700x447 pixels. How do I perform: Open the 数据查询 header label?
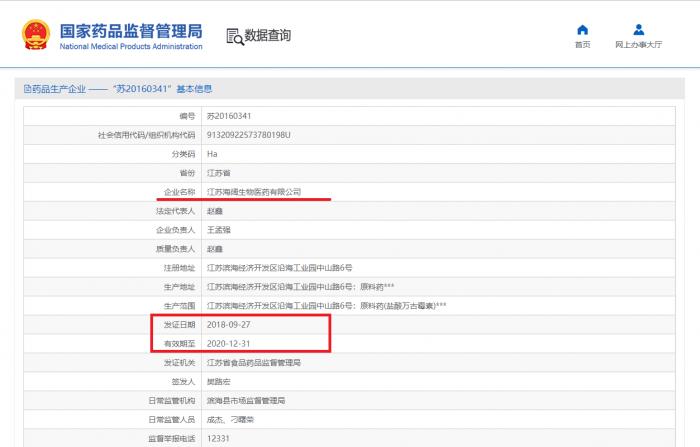tap(268, 36)
